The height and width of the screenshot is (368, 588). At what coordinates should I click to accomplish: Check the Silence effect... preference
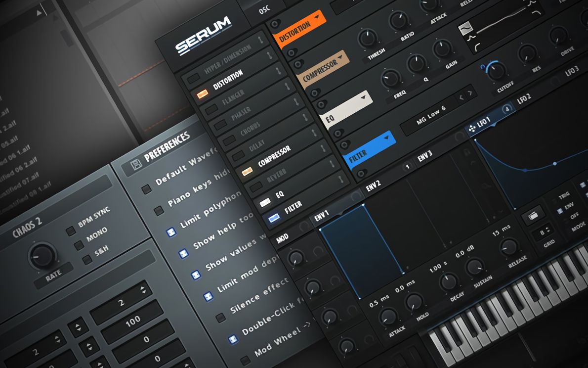[221, 318]
